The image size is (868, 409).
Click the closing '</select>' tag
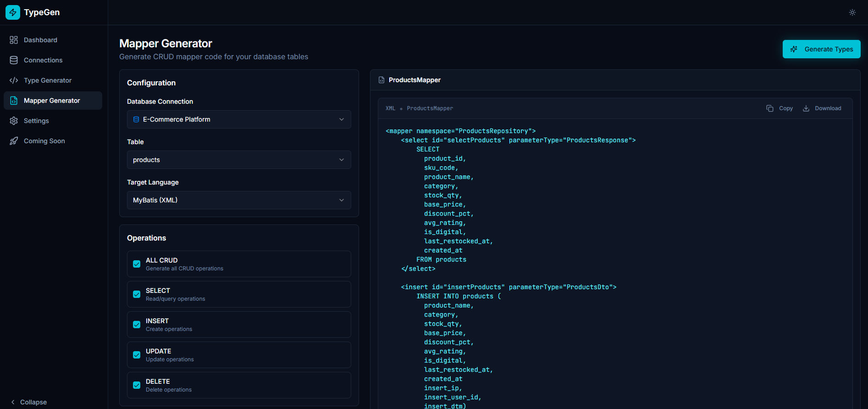[x=418, y=269]
